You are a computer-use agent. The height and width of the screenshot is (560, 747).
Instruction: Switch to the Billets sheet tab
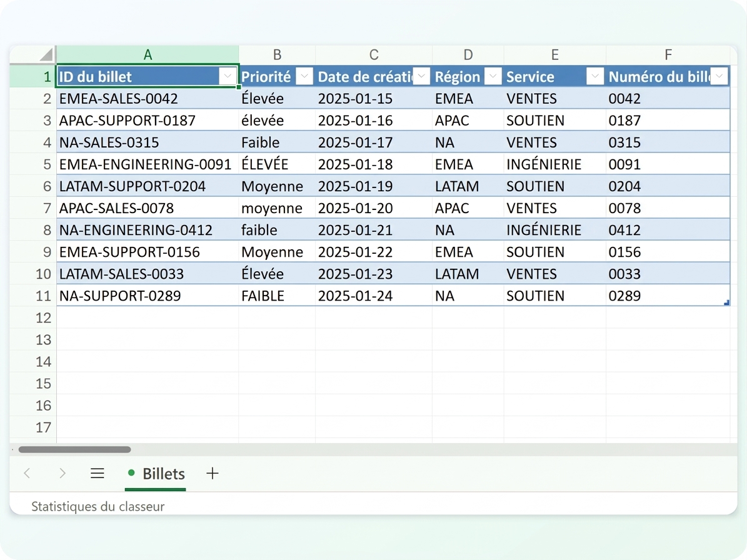[156, 474]
